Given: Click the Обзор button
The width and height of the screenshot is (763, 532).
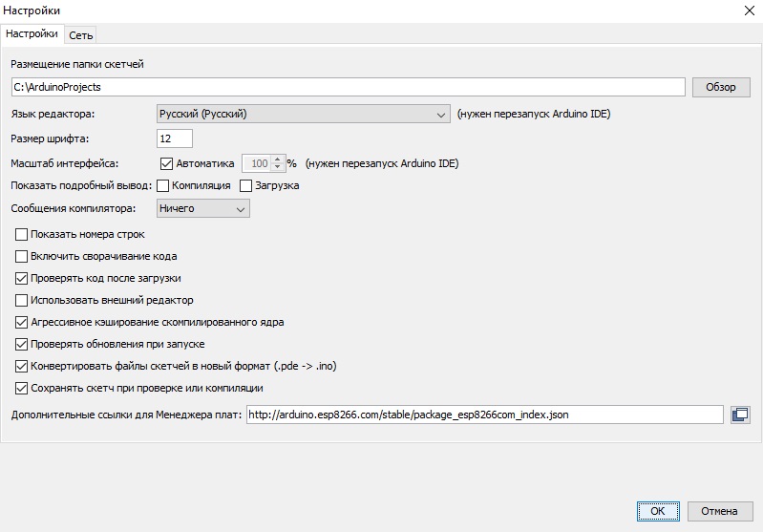Looking at the screenshot, I should (721, 87).
